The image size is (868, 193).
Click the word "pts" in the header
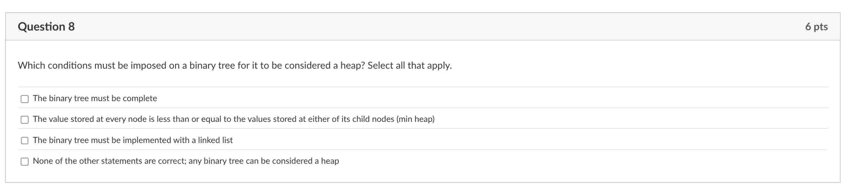click(x=821, y=27)
